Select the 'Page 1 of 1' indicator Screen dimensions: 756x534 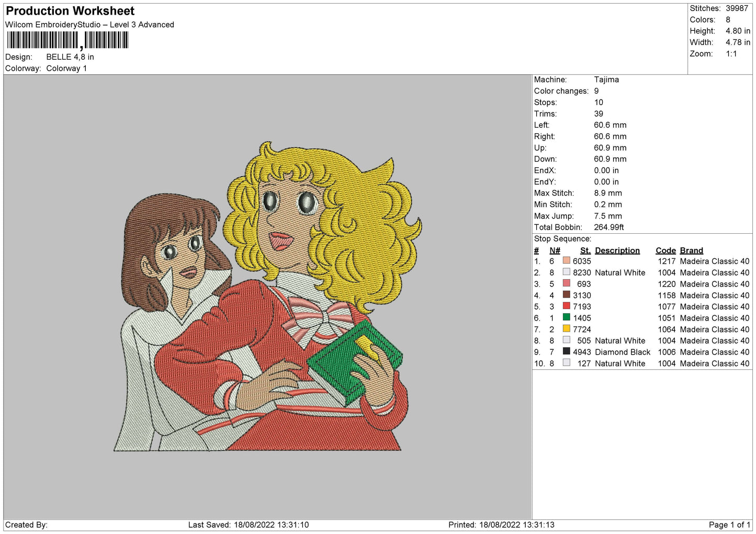729,525
